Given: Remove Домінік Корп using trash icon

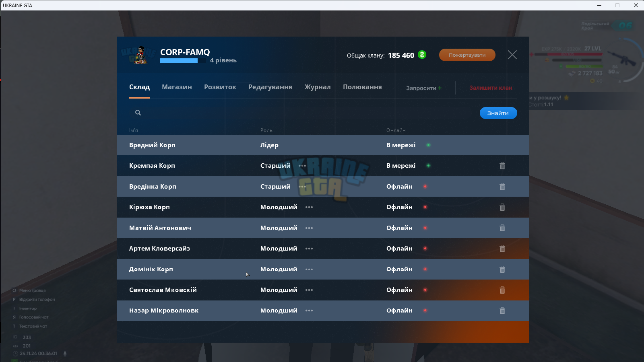Looking at the screenshot, I should click(x=502, y=269).
